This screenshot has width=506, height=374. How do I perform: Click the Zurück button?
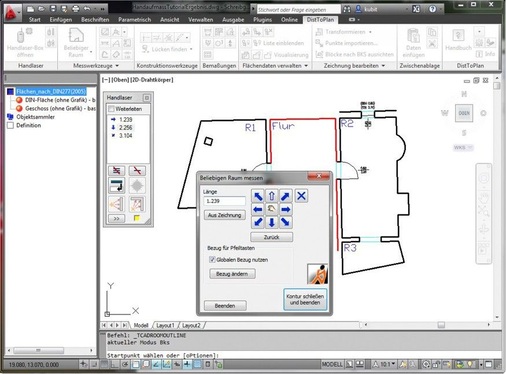(272, 237)
